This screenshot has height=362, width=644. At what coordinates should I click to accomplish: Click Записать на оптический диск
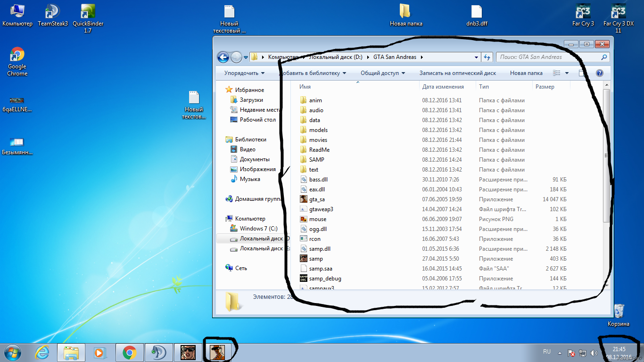(458, 73)
